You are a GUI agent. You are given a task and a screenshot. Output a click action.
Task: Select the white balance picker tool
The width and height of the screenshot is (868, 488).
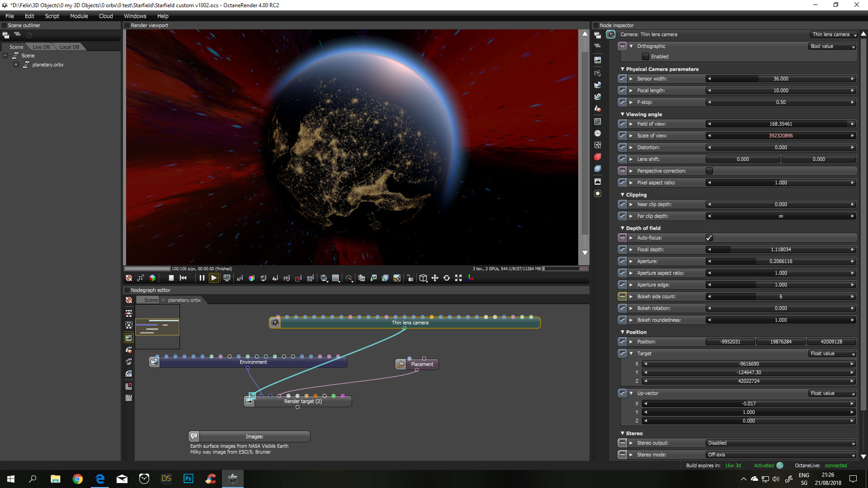click(251, 278)
